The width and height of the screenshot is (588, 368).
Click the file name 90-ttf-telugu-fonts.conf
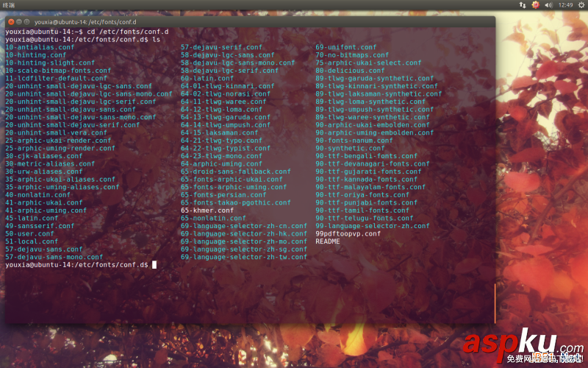[364, 218]
